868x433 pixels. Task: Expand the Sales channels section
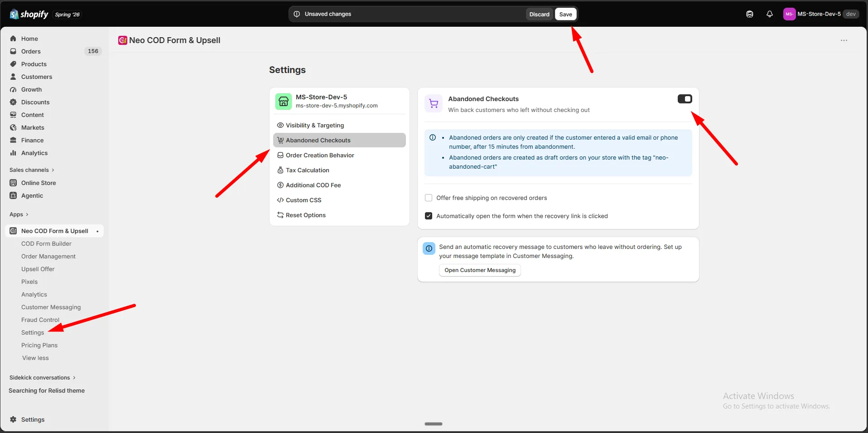(32, 170)
